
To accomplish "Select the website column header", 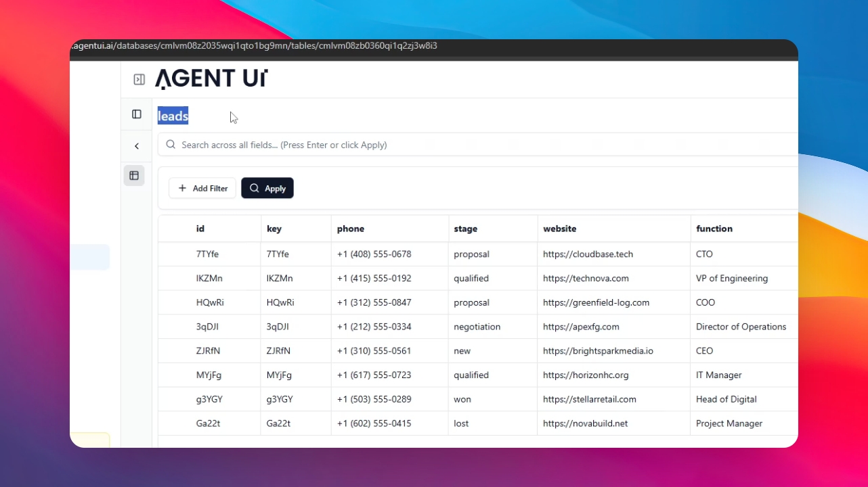I will [560, 229].
